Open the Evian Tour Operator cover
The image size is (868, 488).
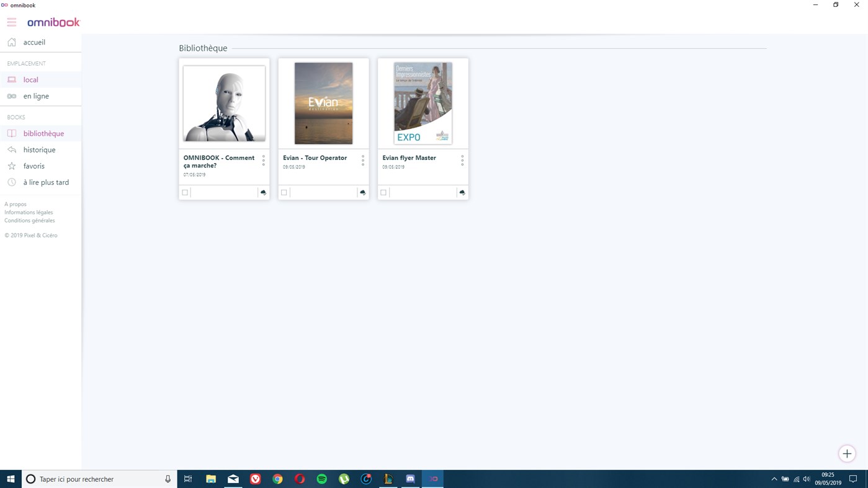[323, 104]
